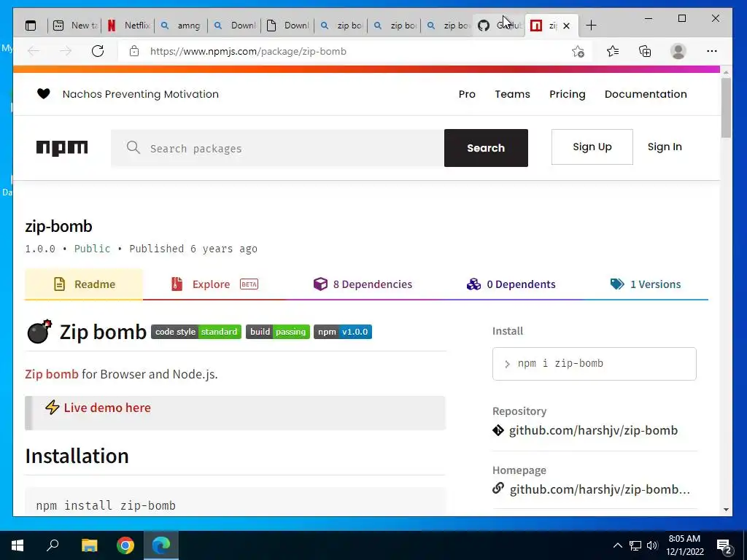Click the Sign Up button
The width and height of the screenshot is (747, 560).
pos(592,147)
